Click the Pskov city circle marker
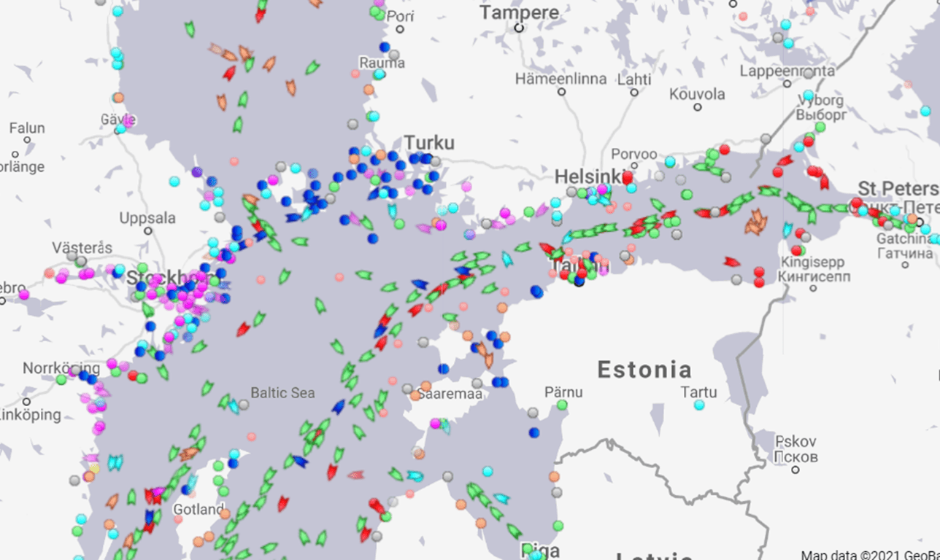 [795, 470]
